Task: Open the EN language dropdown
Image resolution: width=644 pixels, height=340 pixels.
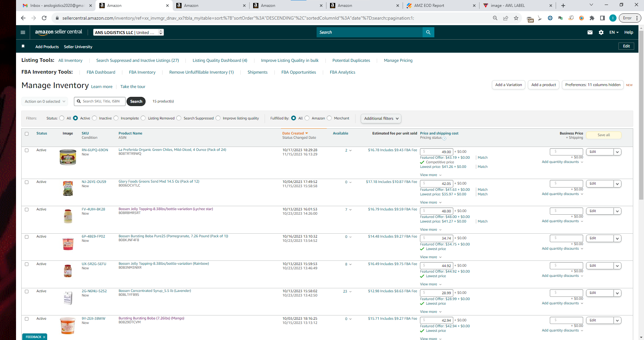Action: point(614,32)
